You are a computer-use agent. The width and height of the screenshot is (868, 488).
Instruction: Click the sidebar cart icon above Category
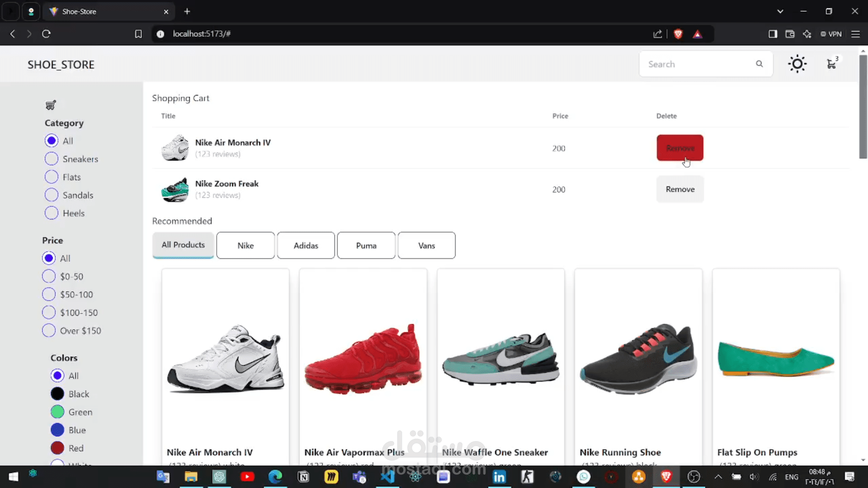[51, 105]
